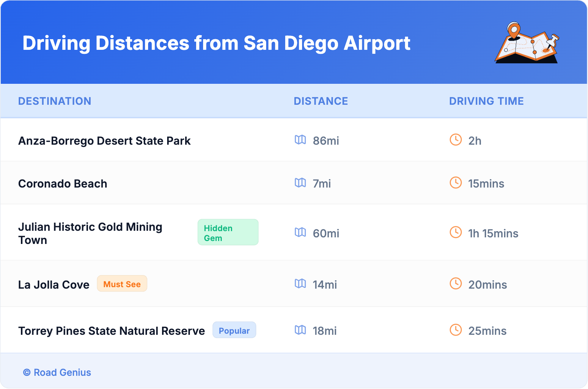Click clock icon next to 1h 15mins
Screen dimensions: 588x389
pos(456,233)
